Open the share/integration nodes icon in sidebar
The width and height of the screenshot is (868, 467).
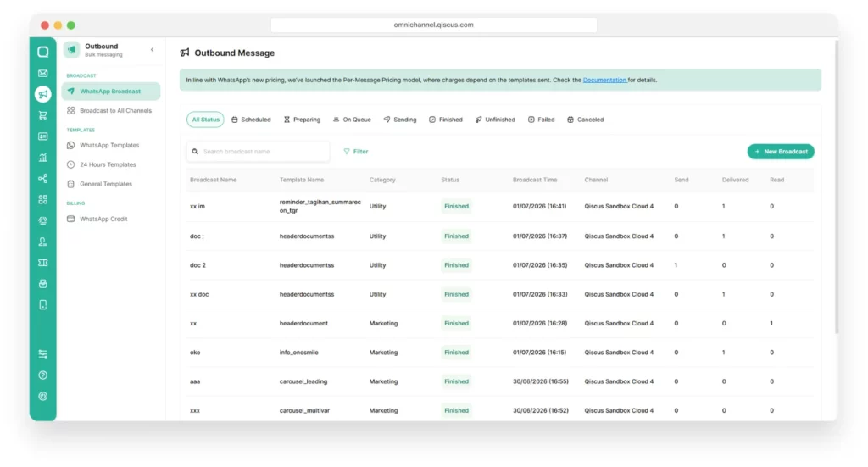coord(42,178)
